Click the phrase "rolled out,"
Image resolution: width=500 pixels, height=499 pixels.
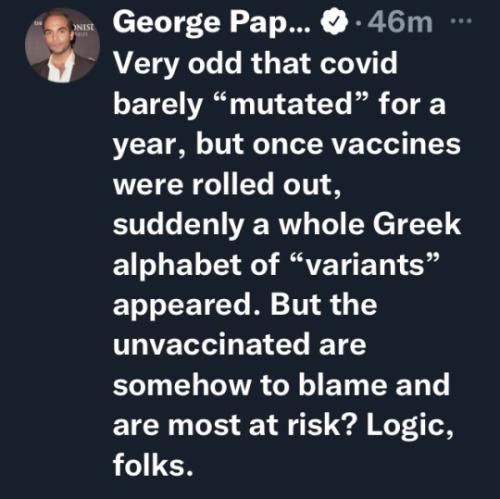266,185
